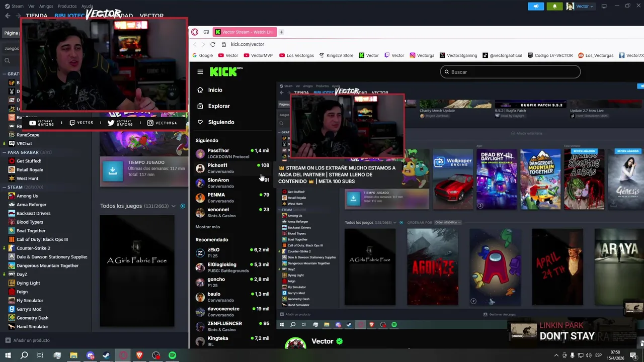Collapse the STEAM category in library
This screenshot has width=644, height=362.
coord(4,187)
